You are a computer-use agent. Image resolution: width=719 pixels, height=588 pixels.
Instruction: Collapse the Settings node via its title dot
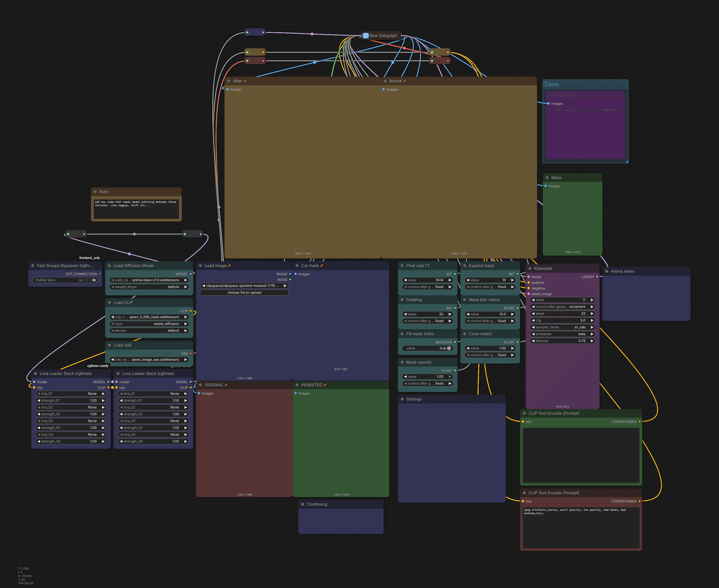(x=402, y=399)
